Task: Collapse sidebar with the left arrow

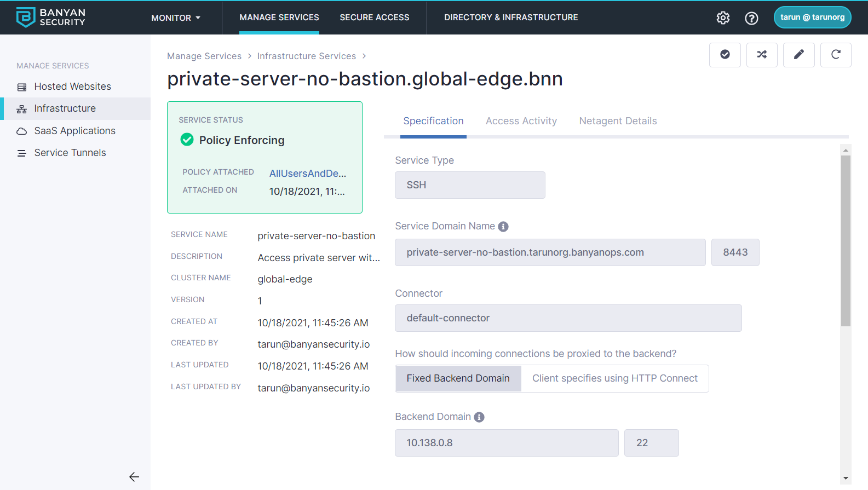Action: click(134, 477)
